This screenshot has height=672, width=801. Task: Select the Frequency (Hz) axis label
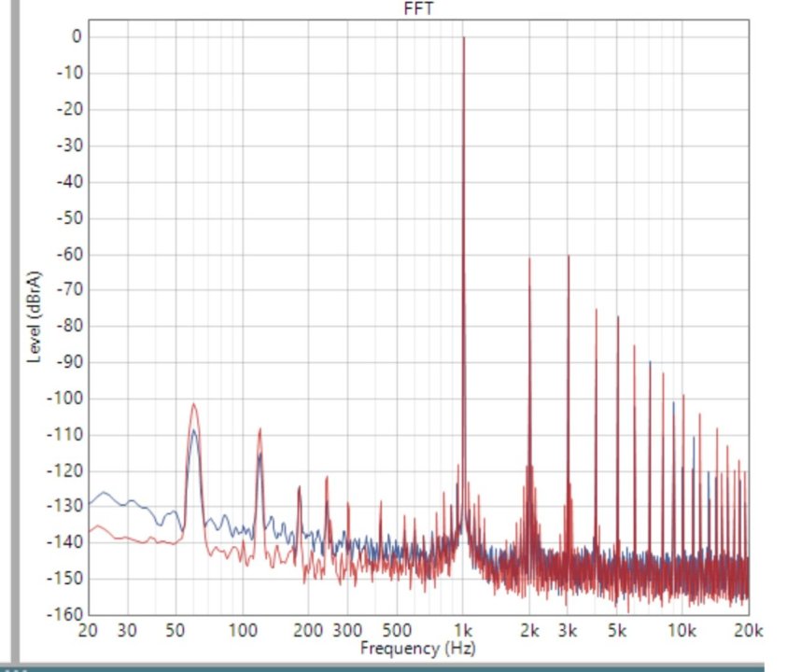click(418, 648)
